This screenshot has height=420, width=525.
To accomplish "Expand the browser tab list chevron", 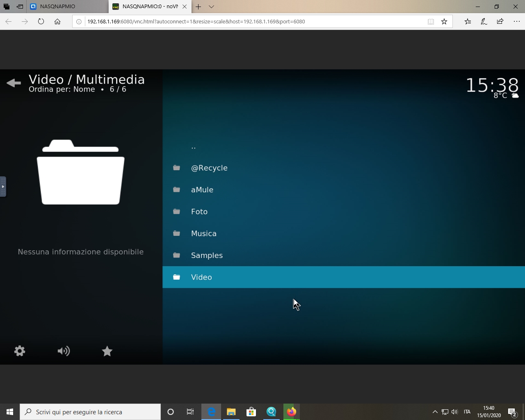I will 211,7.
